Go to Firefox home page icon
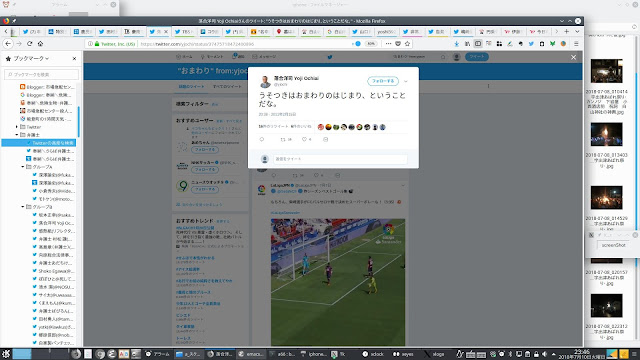Image resolution: width=640 pixels, height=360 pixels. click(40, 43)
